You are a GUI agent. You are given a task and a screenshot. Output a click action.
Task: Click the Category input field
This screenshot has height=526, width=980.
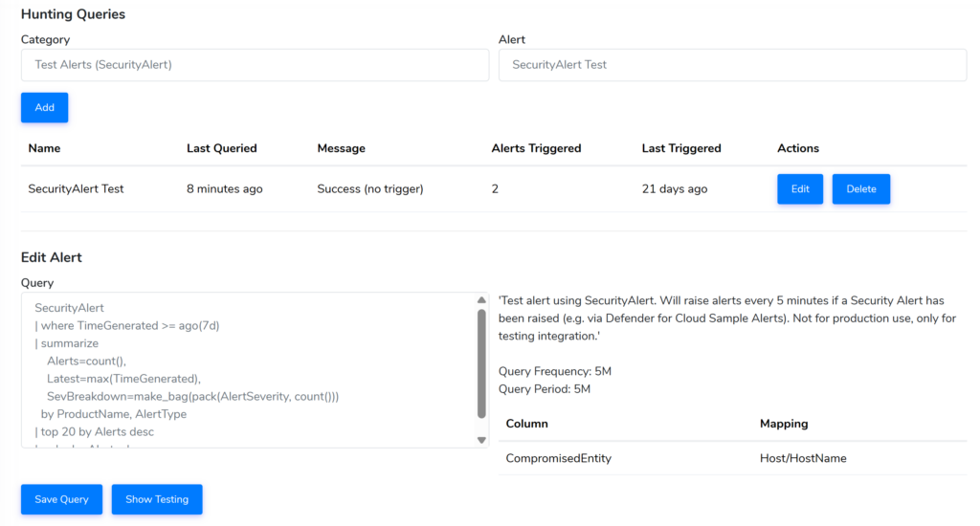[x=255, y=65]
